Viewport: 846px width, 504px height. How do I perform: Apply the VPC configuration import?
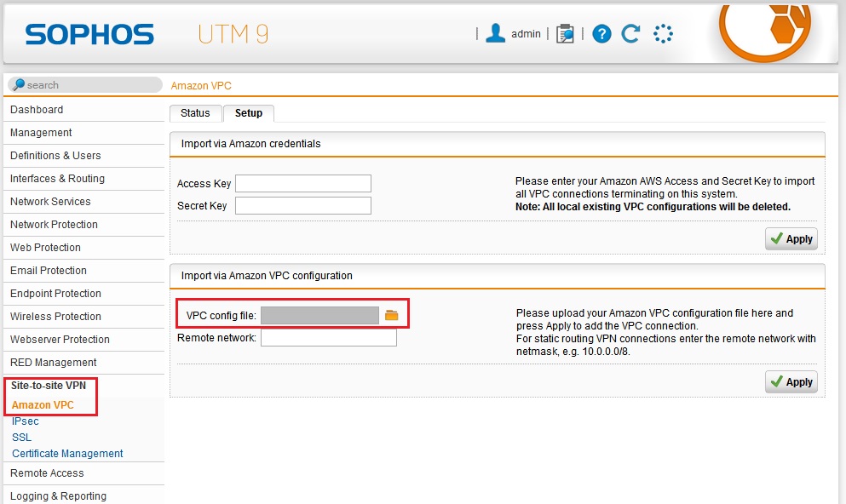pos(791,382)
